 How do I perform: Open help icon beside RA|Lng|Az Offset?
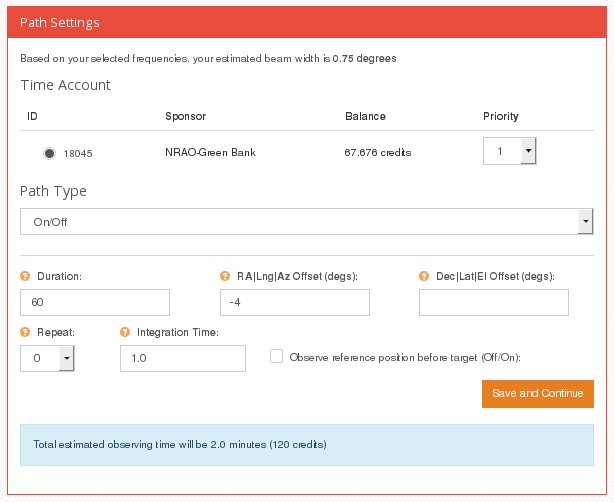point(225,276)
